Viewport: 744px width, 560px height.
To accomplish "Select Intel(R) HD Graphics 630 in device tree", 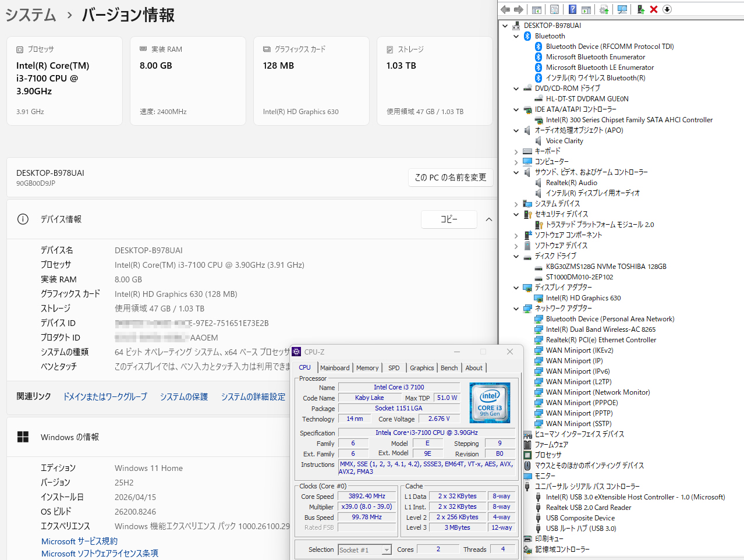I will (x=583, y=298).
